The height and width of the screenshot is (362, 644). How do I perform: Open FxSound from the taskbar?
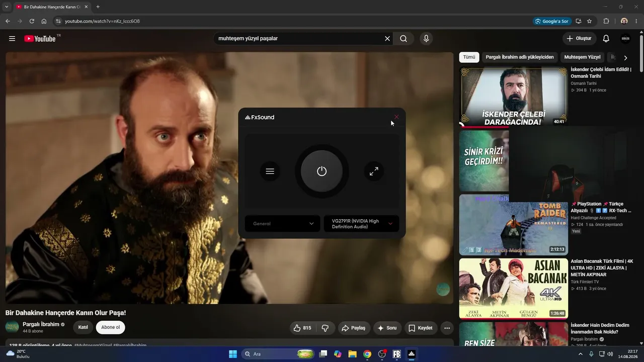pyautogui.click(x=412, y=354)
